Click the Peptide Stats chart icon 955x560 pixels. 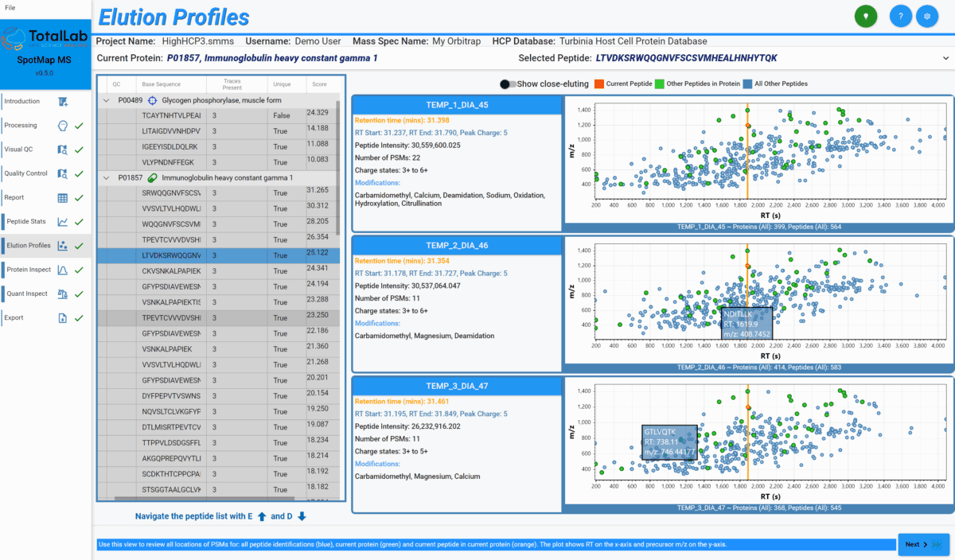coord(62,221)
